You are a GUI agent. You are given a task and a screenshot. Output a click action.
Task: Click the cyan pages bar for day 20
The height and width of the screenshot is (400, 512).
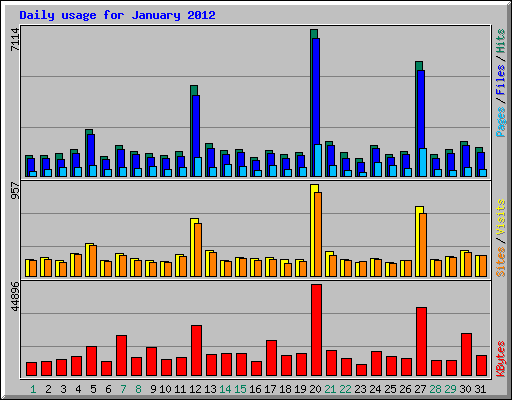[318, 160]
